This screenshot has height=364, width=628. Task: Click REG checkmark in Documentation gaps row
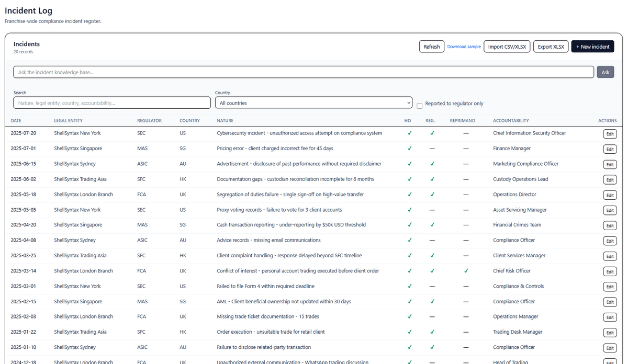coord(432,179)
